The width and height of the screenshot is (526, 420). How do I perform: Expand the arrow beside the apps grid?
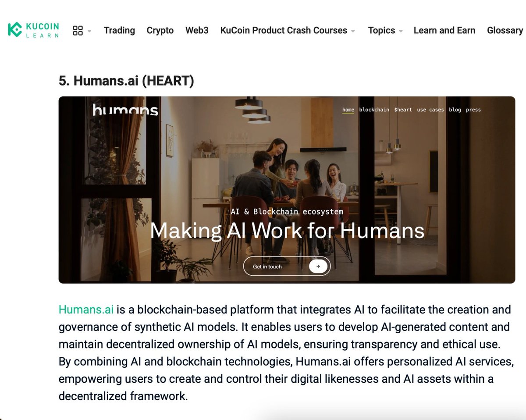(89, 31)
